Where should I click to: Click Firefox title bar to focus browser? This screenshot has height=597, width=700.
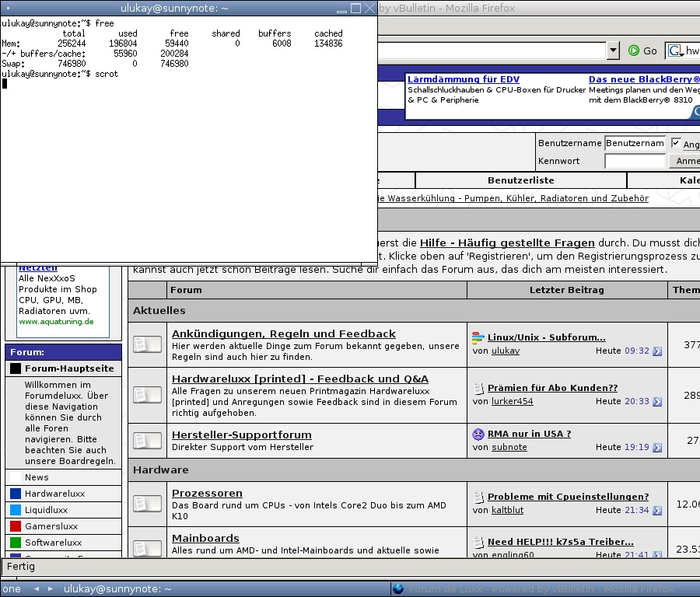point(538,8)
